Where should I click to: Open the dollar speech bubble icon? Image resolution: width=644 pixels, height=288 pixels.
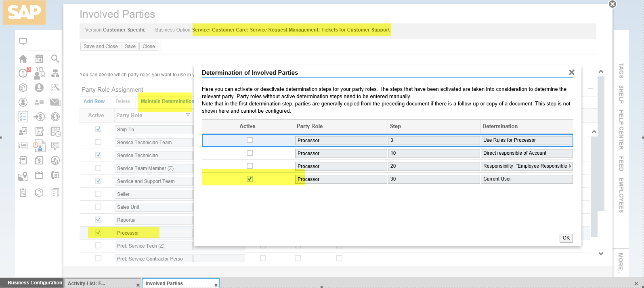[x=55, y=146]
